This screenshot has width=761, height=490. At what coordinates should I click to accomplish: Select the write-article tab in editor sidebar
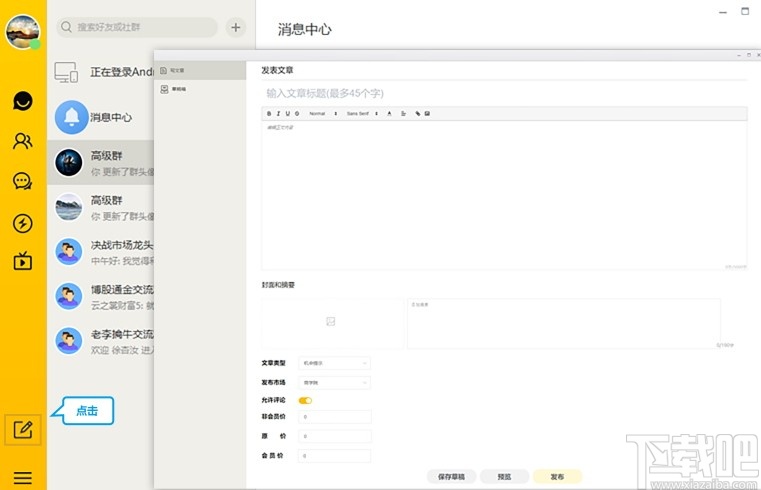200,70
